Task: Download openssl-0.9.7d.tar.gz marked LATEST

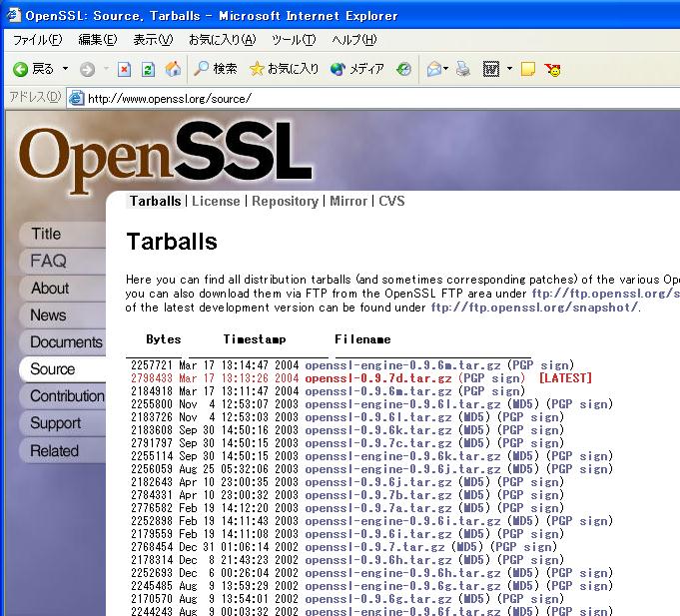Action: coord(378,378)
